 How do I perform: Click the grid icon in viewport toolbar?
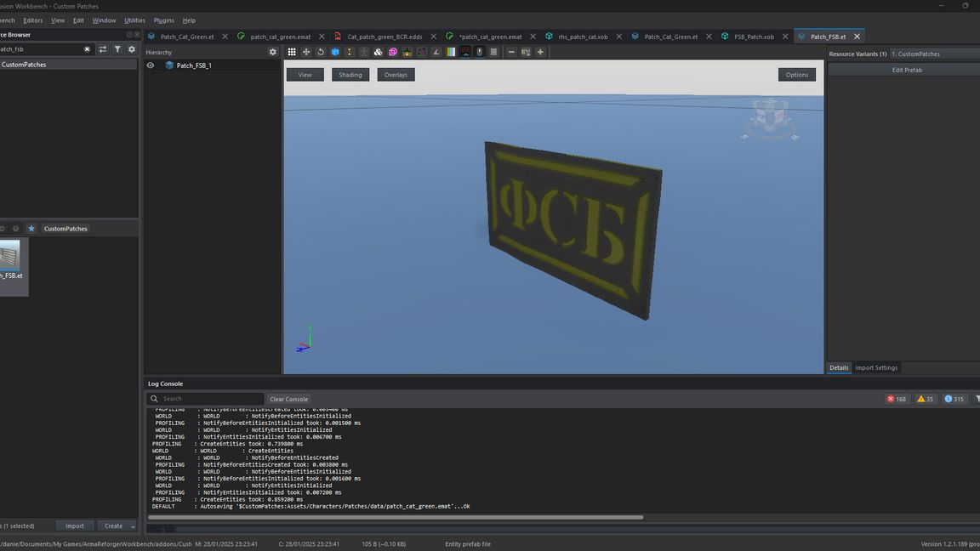click(292, 52)
